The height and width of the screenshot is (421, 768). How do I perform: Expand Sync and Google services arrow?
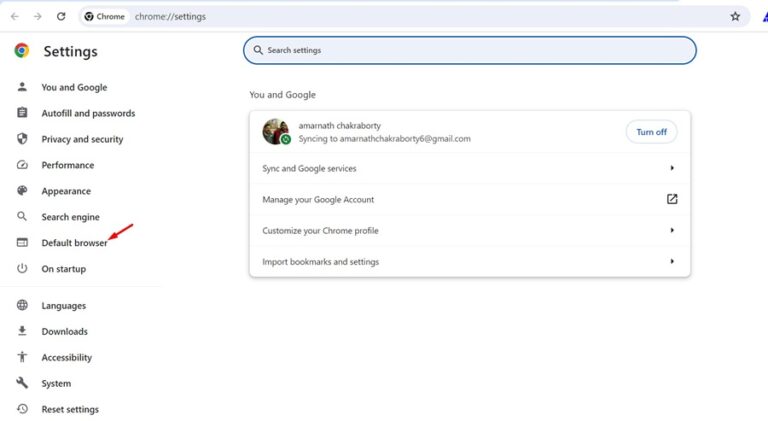point(672,168)
